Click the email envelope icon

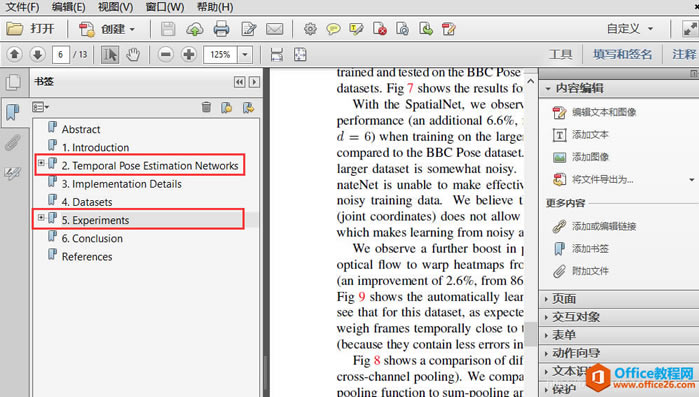274,29
